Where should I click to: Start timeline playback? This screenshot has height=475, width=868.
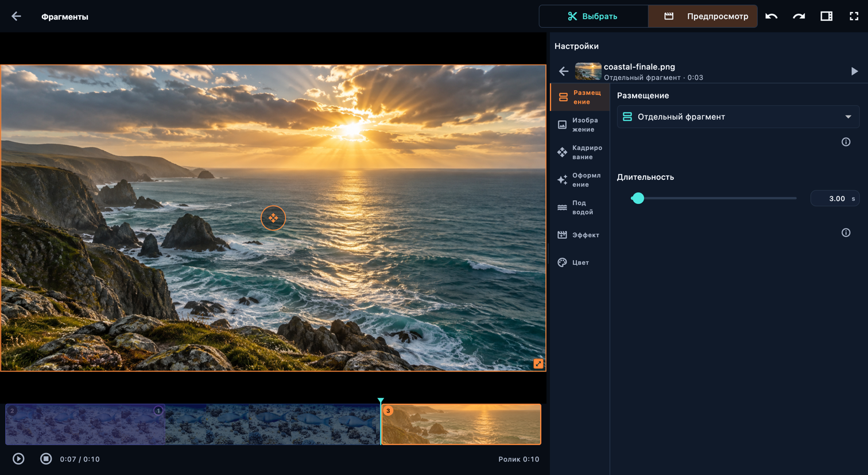18,459
